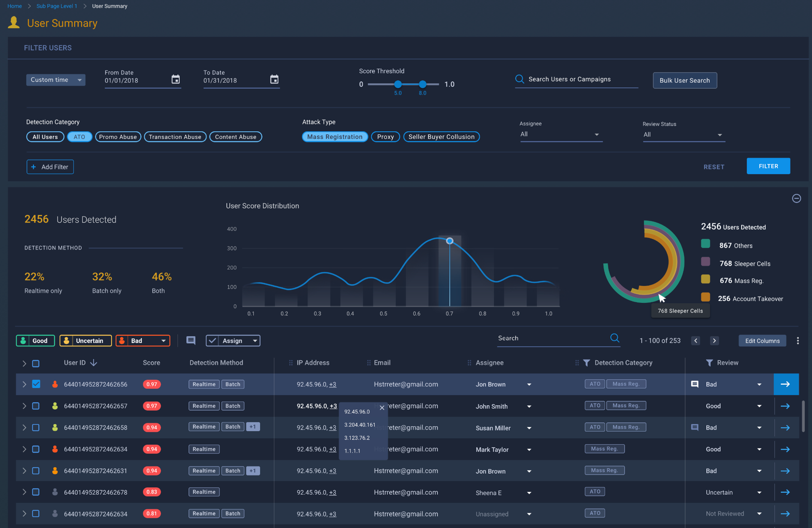This screenshot has height=528, width=812.
Task: Click the Edit Columns button
Action: pyautogui.click(x=762, y=341)
